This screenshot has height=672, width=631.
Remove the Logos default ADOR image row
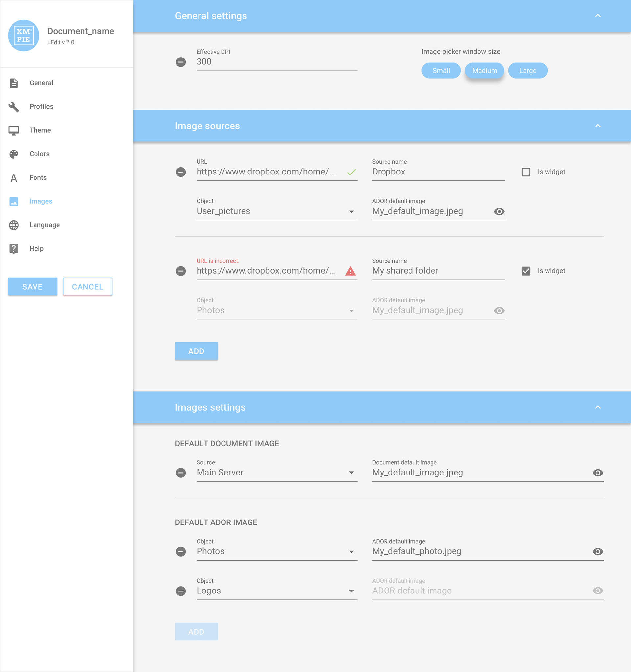tap(181, 591)
